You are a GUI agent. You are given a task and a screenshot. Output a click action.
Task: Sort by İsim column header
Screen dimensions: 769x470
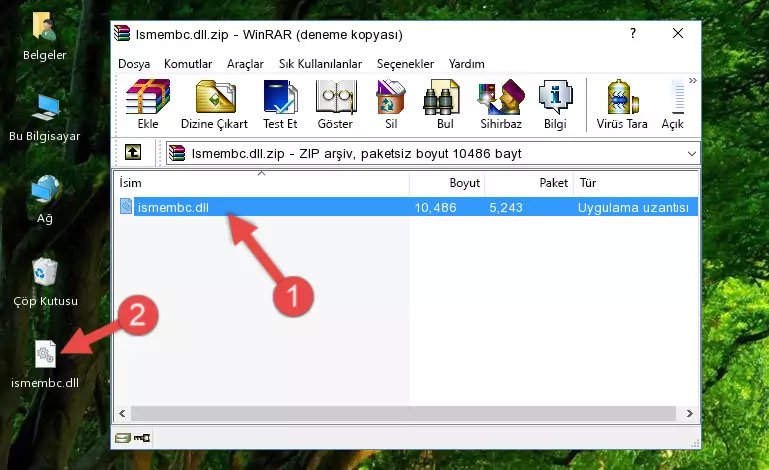pyautogui.click(x=261, y=183)
